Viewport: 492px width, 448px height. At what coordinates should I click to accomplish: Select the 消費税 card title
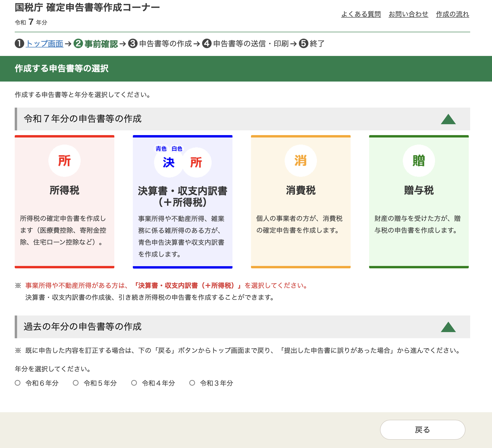coord(301,190)
